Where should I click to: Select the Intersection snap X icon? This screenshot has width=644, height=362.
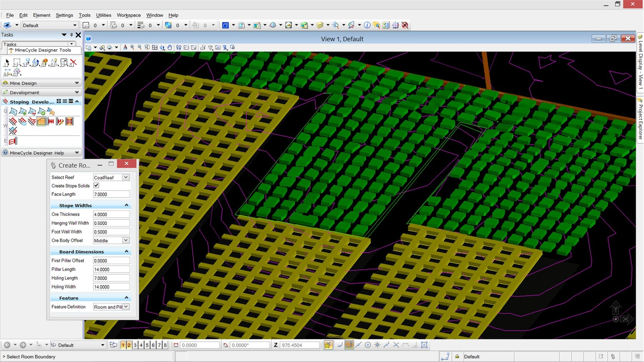[396, 345]
